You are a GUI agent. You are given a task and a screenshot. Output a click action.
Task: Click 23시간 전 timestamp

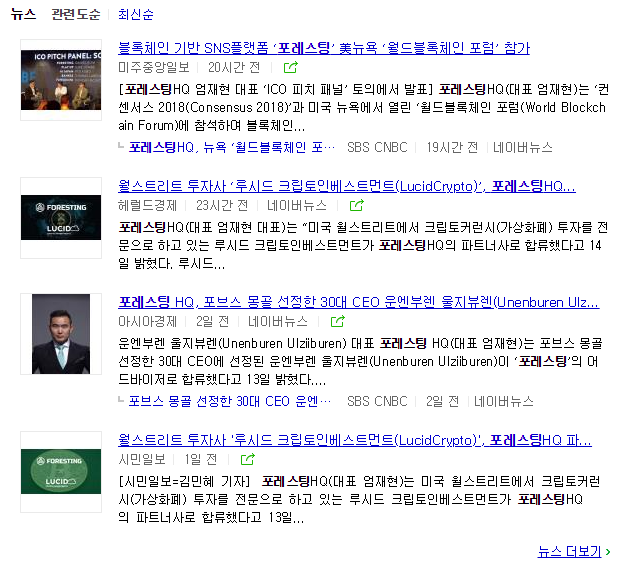[x=222, y=205]
